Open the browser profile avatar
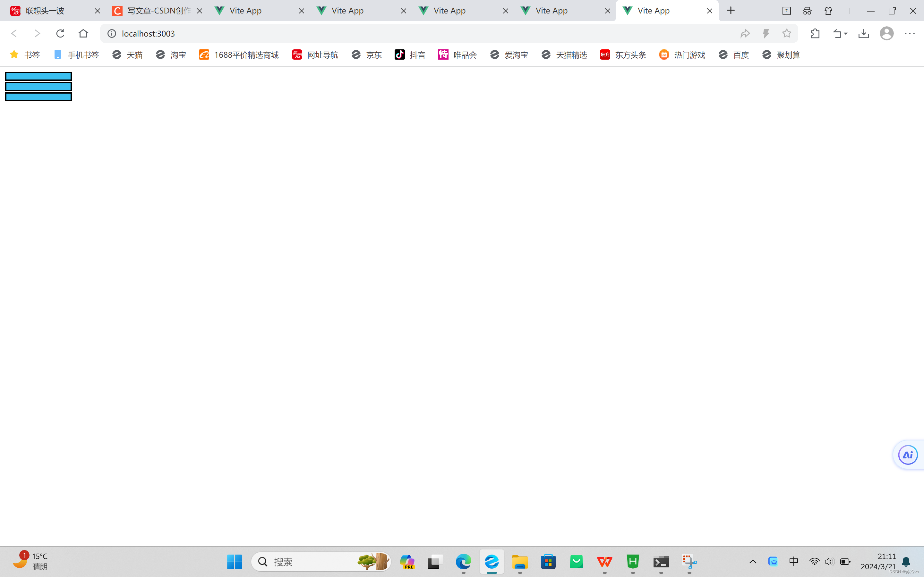Screen dimensions: 924x577 pos(886,33)
